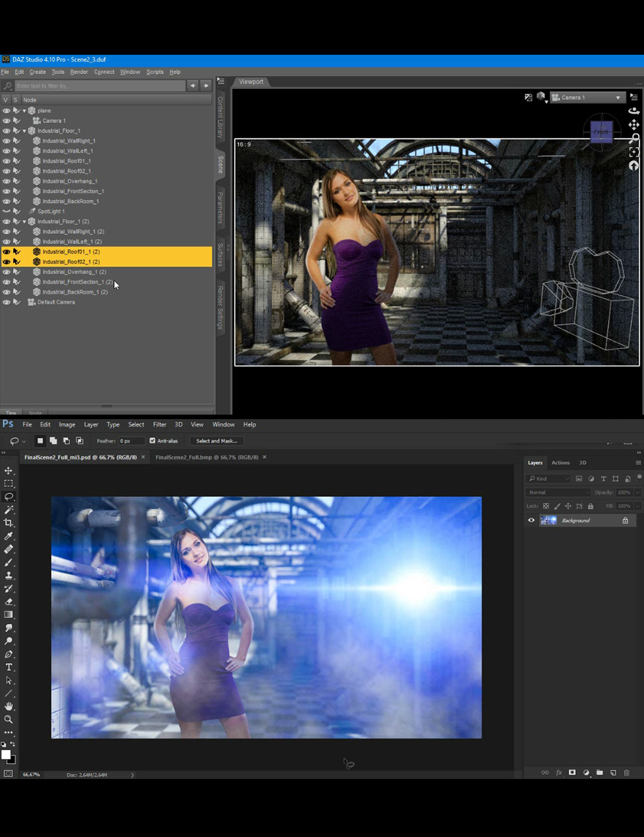The image size is (644, 837).
Task: Switch to Actions panel tab
Action: [x=560, y=462]
